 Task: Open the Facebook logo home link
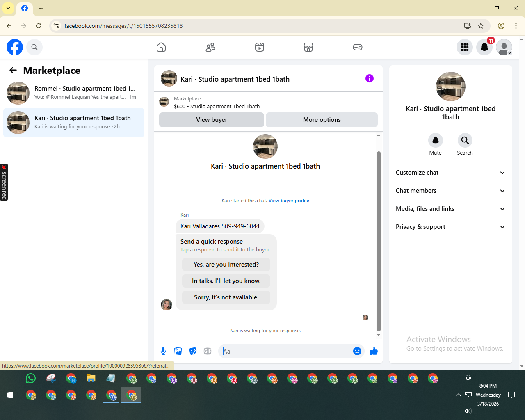point(15,47)
